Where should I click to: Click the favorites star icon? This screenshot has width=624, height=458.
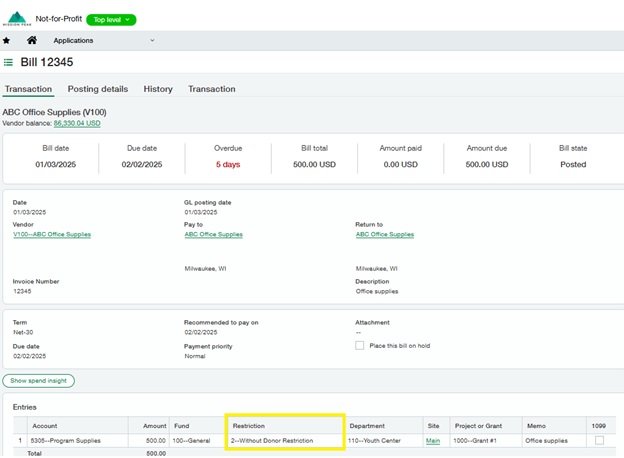pos(7,41)
